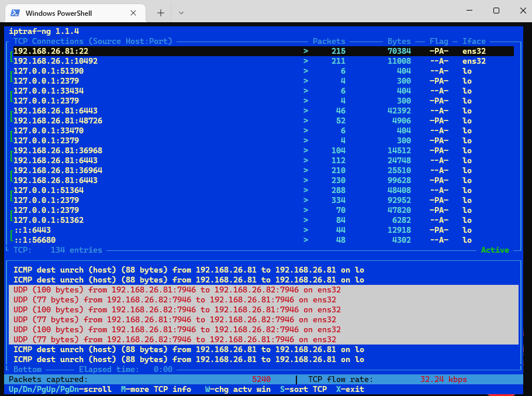Click the Up/Dn/PgUp/PgDn-scroll hint
Screen dimensions: 532x396
coord(60,389)
